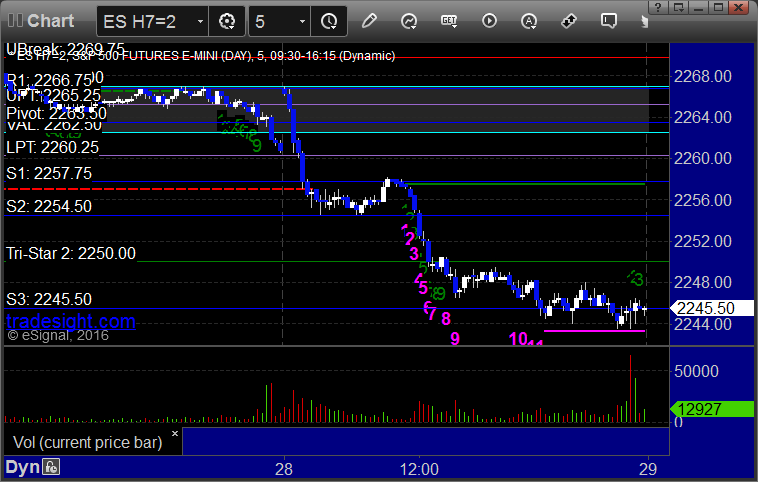Open the symbol settings gear icon
This screenshot has height=482, width=758.
[227, 21]
